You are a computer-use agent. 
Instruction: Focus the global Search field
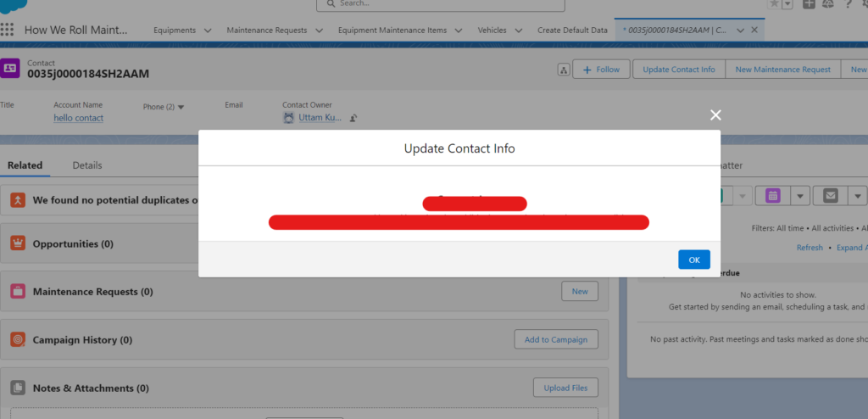click(441, 4)
